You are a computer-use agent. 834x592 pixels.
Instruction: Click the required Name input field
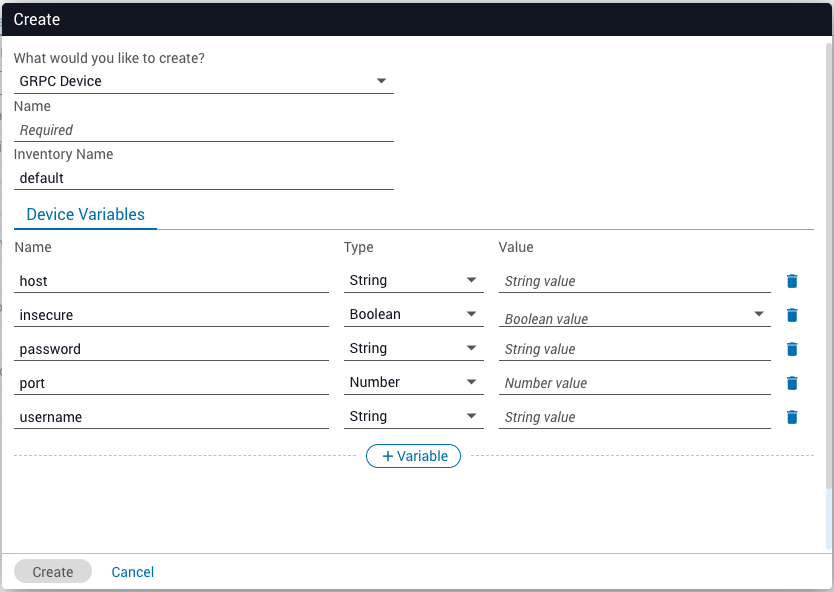click(203, 130)
